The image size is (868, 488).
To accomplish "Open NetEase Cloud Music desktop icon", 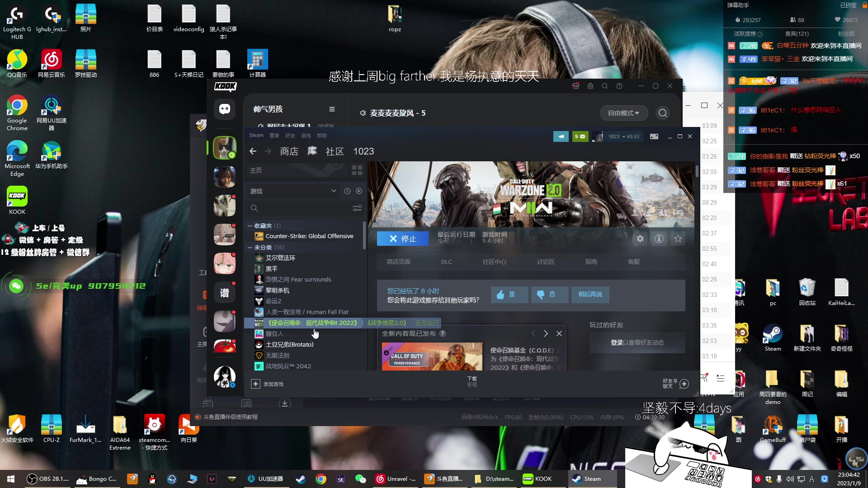I will 52,64.
